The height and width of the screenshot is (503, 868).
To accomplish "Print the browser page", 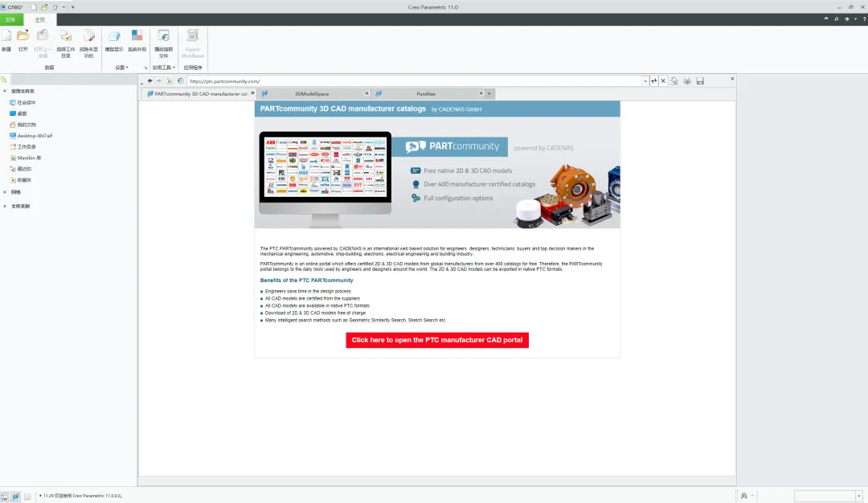I will pos(687,81).
